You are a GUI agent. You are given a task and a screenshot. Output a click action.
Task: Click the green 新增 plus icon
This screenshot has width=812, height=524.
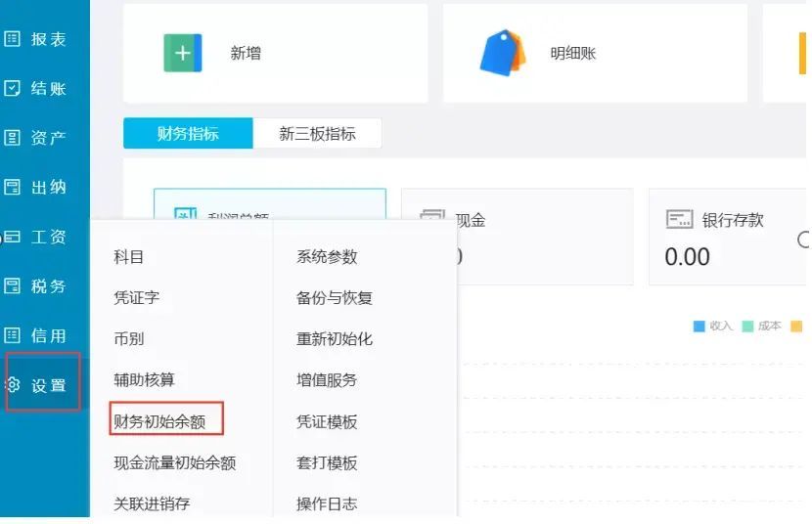[183, 53]
